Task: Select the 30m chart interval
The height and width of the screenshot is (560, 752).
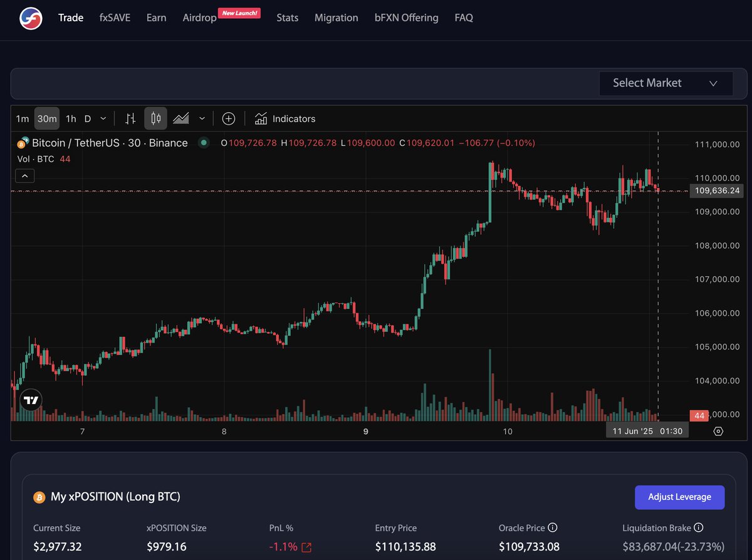Action: (47, 118)
